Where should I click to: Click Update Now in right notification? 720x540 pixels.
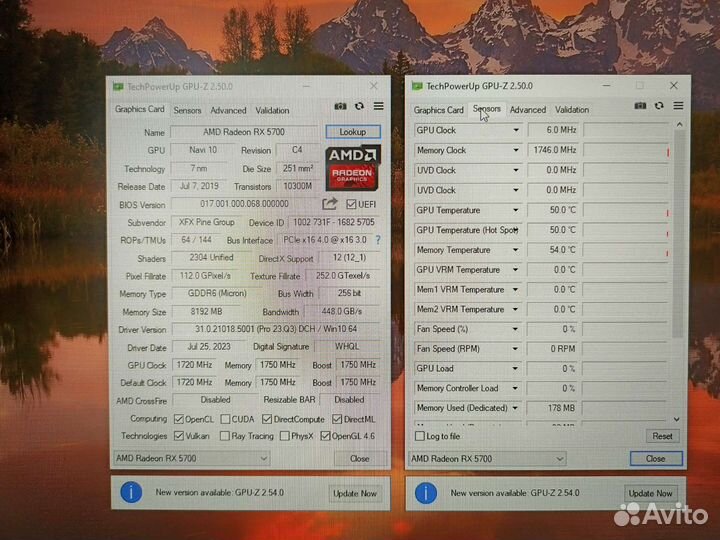pos(650,494)
